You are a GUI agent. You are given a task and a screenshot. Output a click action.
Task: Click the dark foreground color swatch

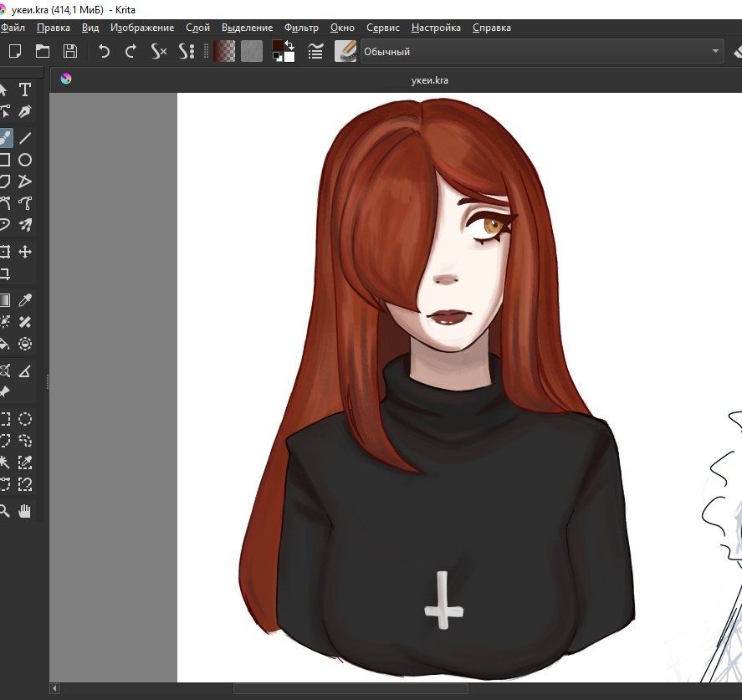click(278, 47)
